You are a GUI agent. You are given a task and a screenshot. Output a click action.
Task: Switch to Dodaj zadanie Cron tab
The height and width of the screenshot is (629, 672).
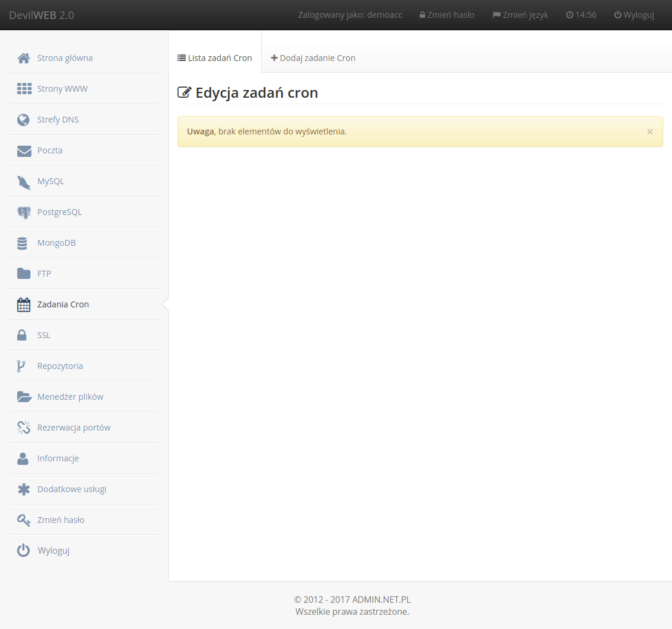pos(313,58)
